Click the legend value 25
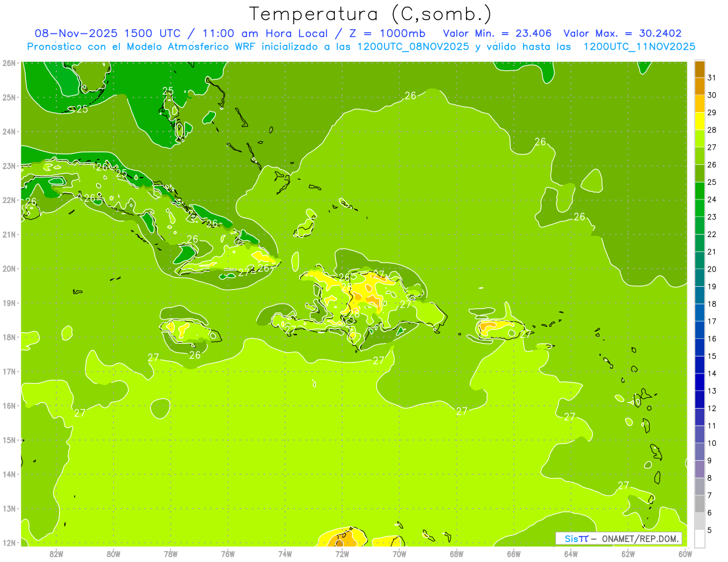 point(712,182)
